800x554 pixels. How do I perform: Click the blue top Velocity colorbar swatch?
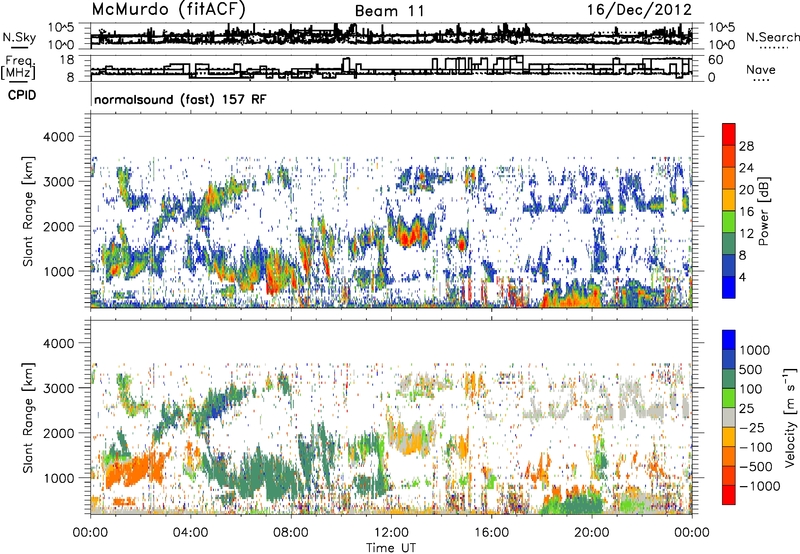click(729, 340)
